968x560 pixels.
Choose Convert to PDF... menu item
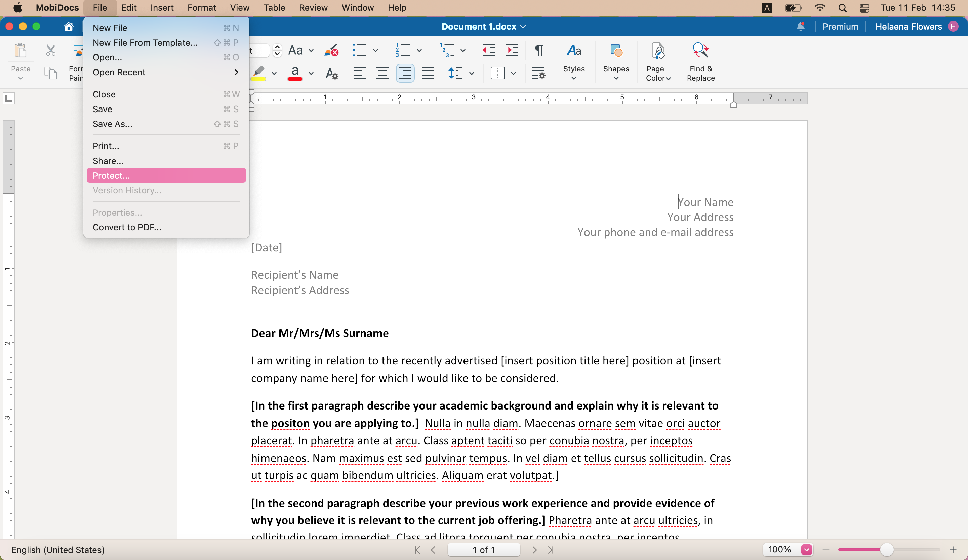166,227
